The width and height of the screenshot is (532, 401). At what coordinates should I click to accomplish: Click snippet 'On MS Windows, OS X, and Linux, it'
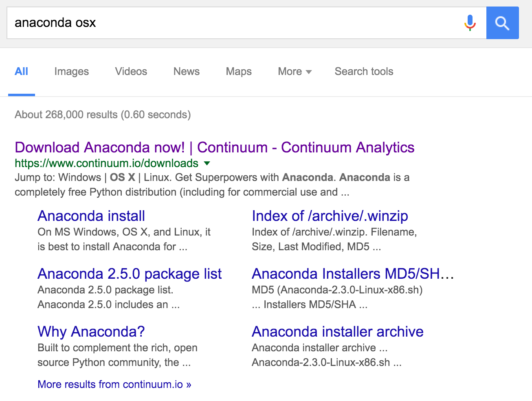(x=124, y=232)
